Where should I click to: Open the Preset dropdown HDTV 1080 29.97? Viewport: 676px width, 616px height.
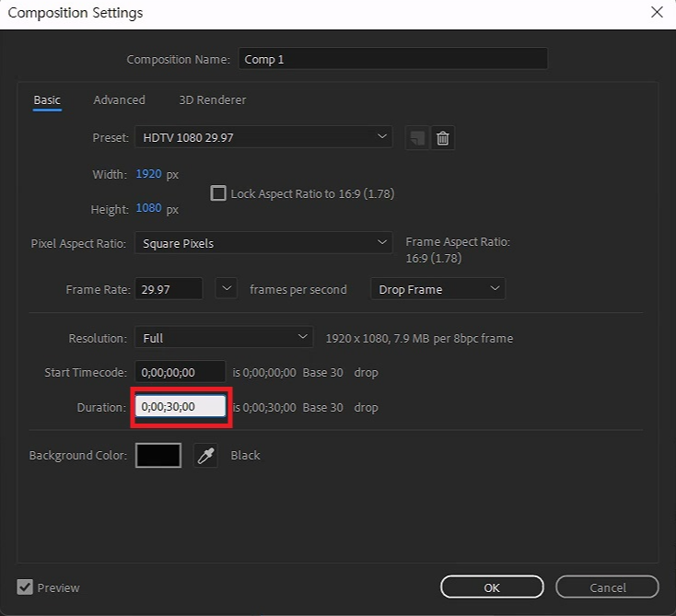tap(263, 137)
